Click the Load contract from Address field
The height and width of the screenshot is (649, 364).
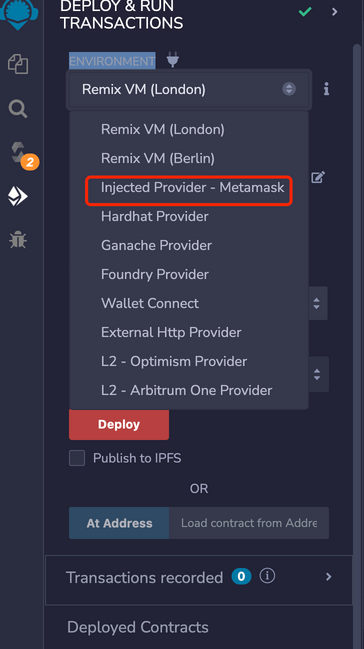click(249, 523)
